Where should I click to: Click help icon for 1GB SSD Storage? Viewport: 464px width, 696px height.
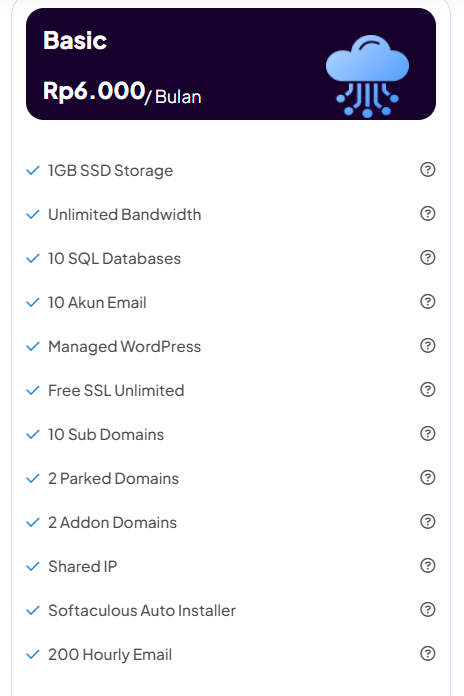pyautogui.click(x=427, y=170)
